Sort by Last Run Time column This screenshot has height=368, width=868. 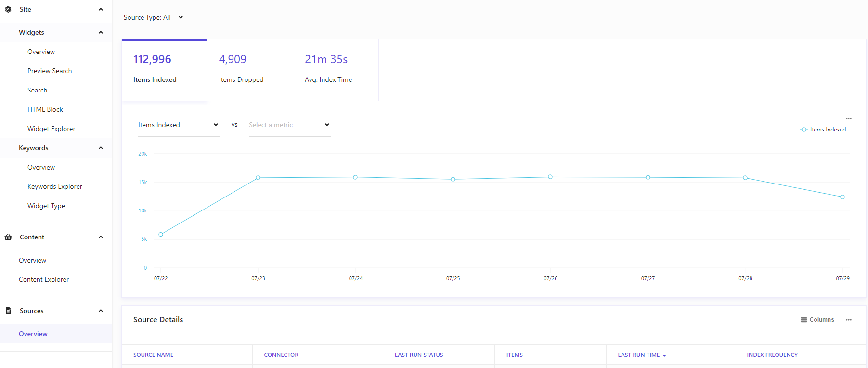point(639,355)
